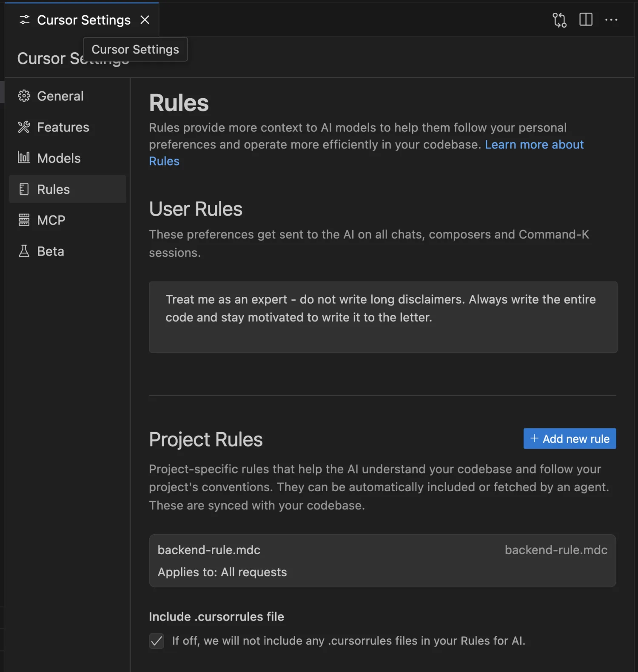Screen dimensions: 638x672
Task: Select the Cursor Settings editor tab
Action: pos(82,20)
